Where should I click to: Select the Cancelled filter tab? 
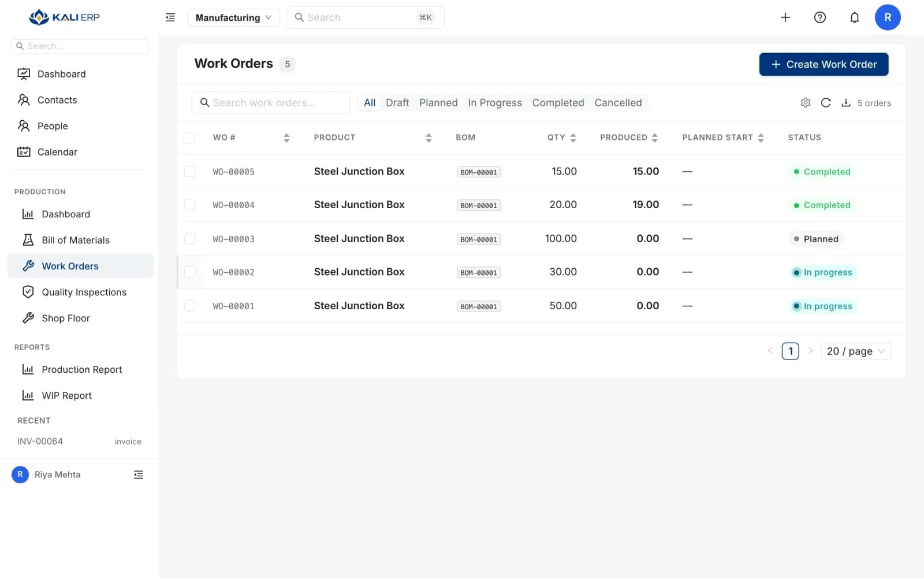coord(618,102)
